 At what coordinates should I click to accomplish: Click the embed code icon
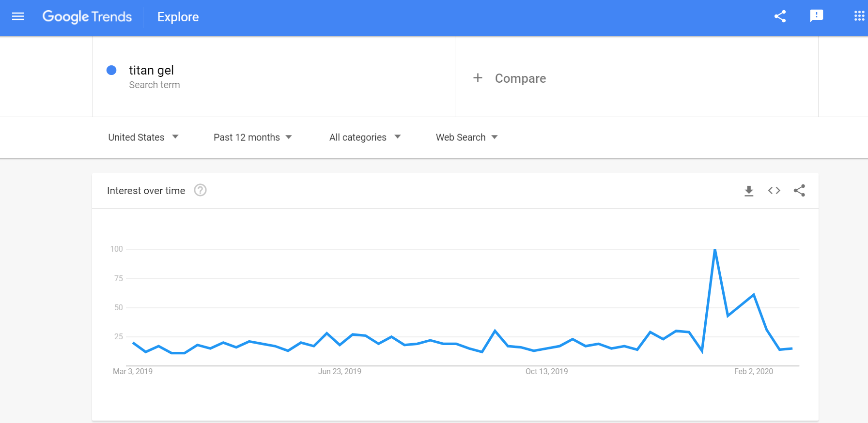(774, 191)
